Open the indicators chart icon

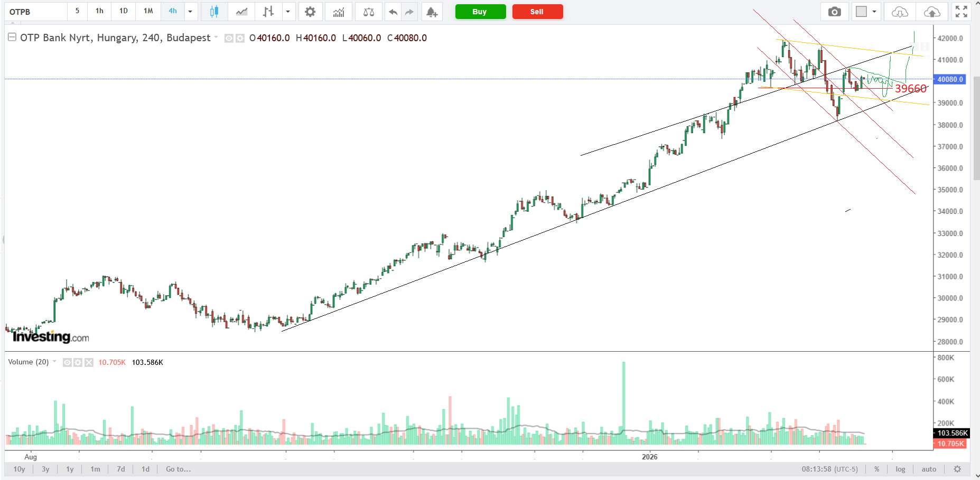(339, 12)
